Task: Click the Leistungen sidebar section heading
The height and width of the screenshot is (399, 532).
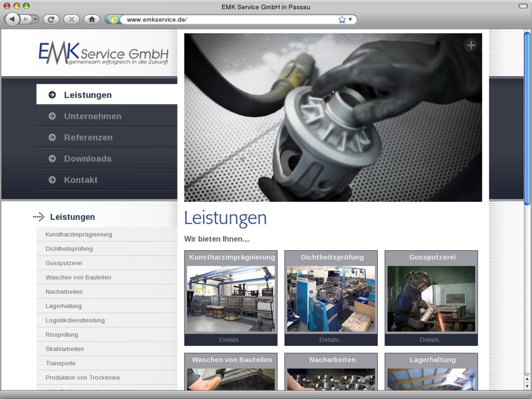Action: tap(72, 217)
